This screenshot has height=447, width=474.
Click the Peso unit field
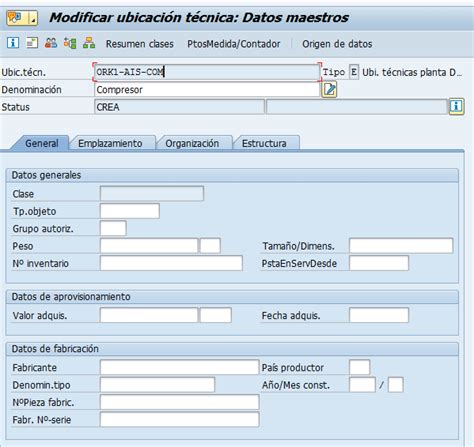coord(210,246)
